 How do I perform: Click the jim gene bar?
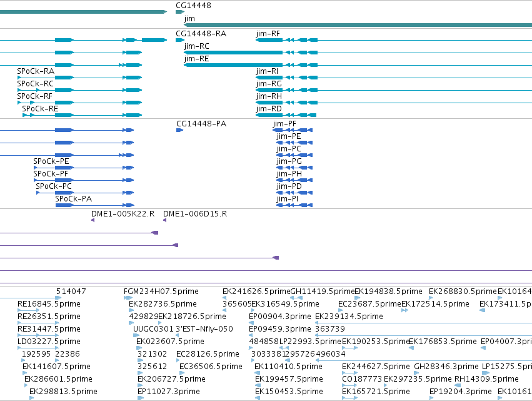pos(358,25)
